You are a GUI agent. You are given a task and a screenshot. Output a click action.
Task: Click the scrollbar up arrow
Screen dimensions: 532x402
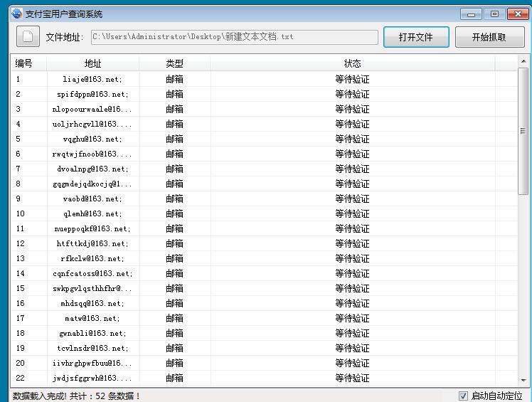coord(523,61)
